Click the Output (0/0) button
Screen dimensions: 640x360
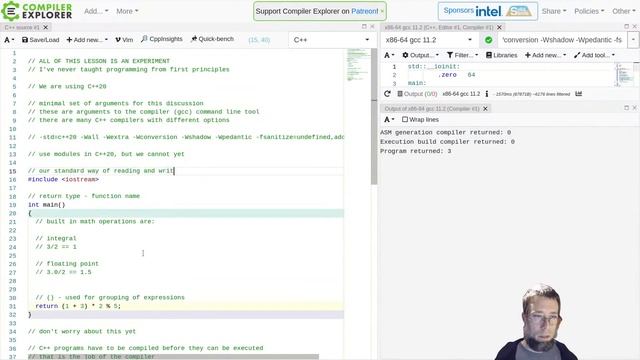point(417,94)
